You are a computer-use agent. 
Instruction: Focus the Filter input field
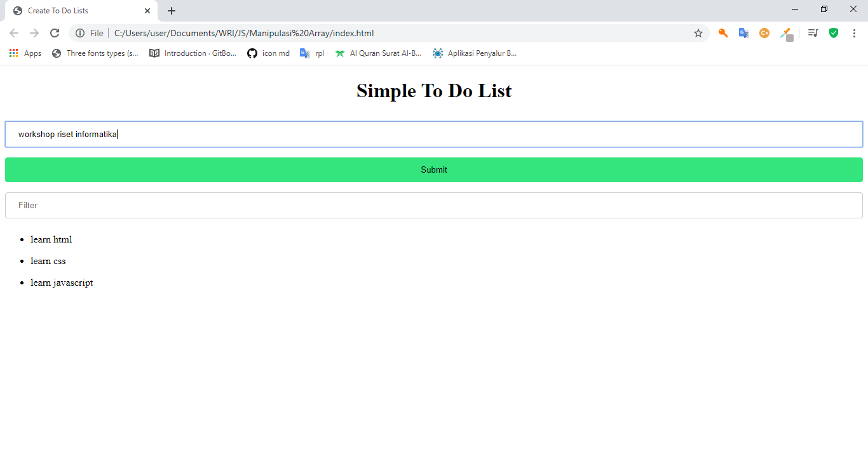click(434, 205)
